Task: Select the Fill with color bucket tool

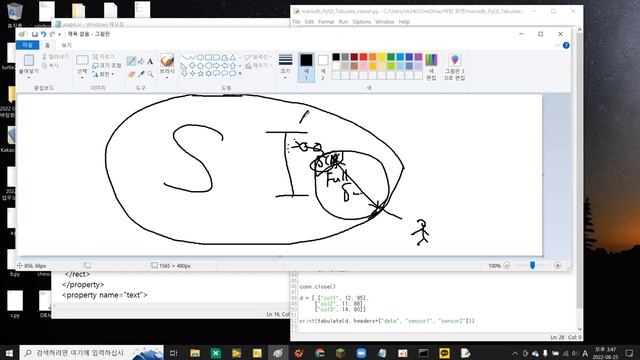Action: (x=141, y=61)
